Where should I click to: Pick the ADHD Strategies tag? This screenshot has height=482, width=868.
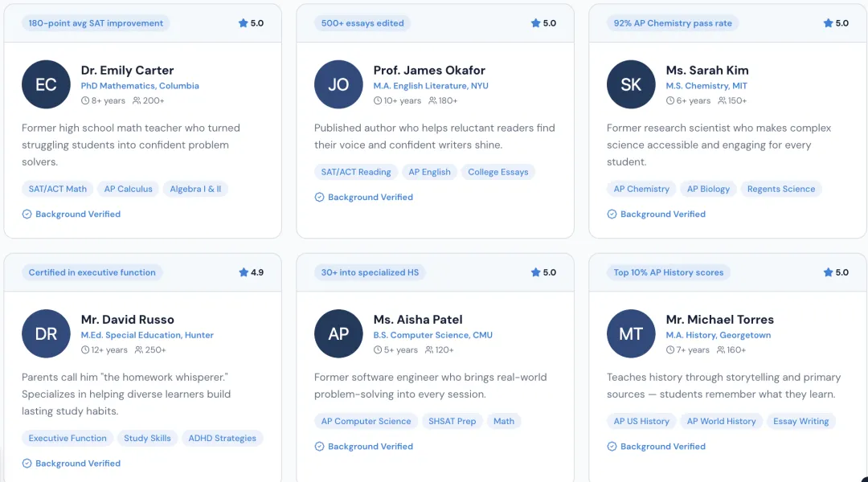point(222,438)
